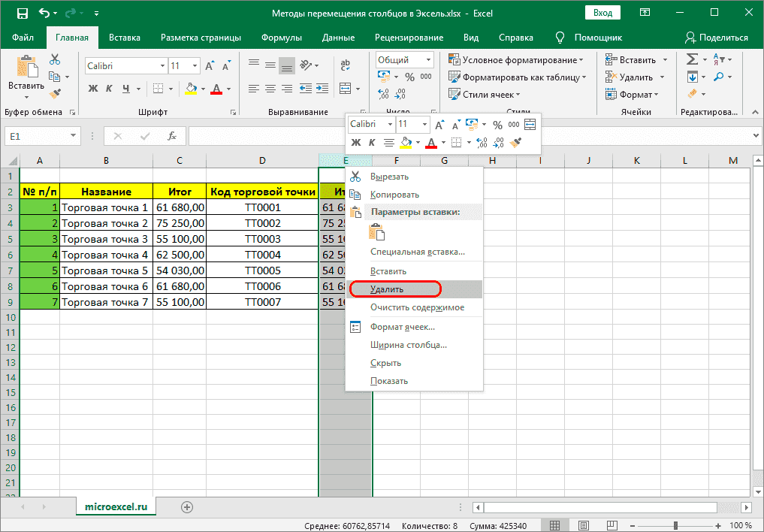The height and width of the screenshot is (532, 764).
Task: Open Format Cells via its context menu icon
Action: pos(355,326)
